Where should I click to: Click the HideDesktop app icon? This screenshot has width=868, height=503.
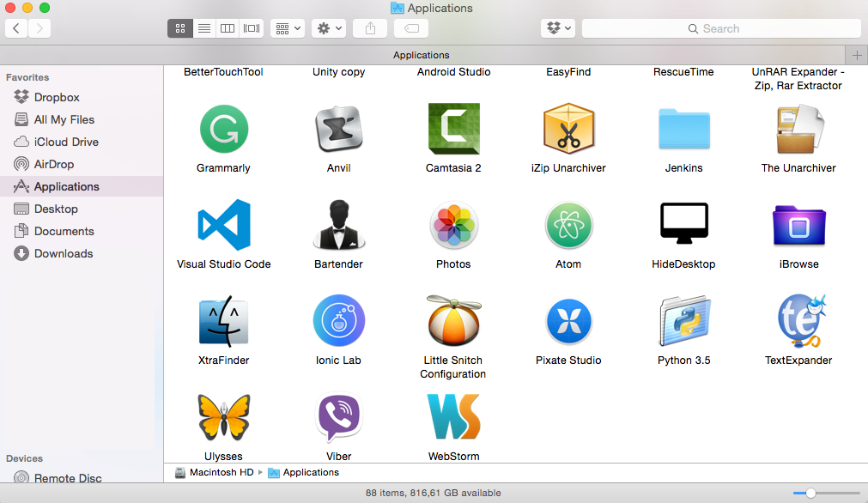(683, 223)
